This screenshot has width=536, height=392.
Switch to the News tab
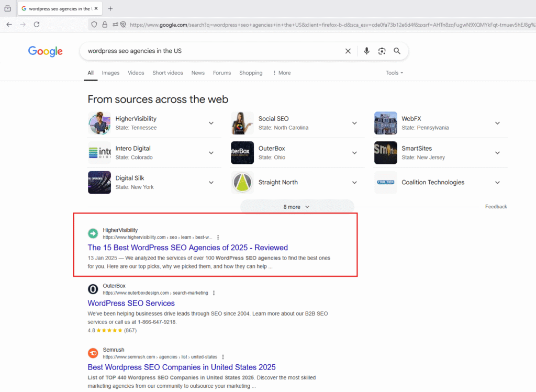[x=198, y=73]
